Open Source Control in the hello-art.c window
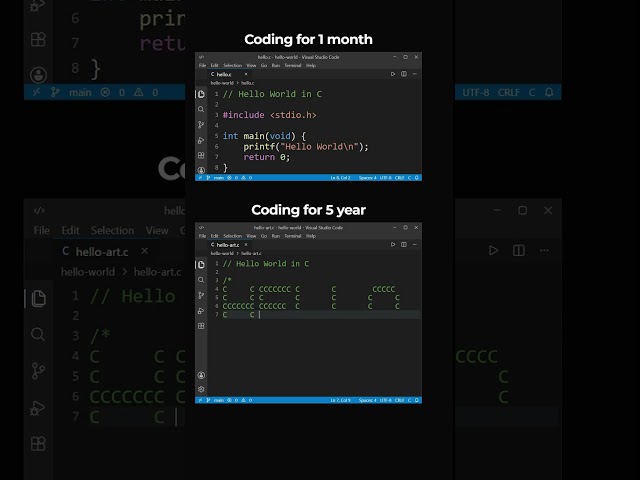 pos(201,295)
